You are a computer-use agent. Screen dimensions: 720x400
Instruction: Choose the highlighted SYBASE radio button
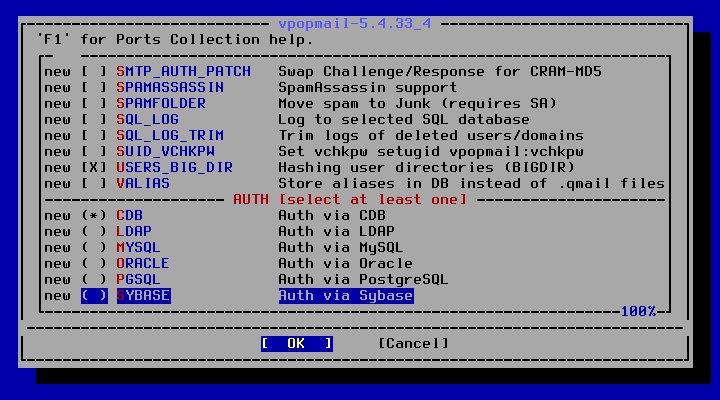point(94,296)
